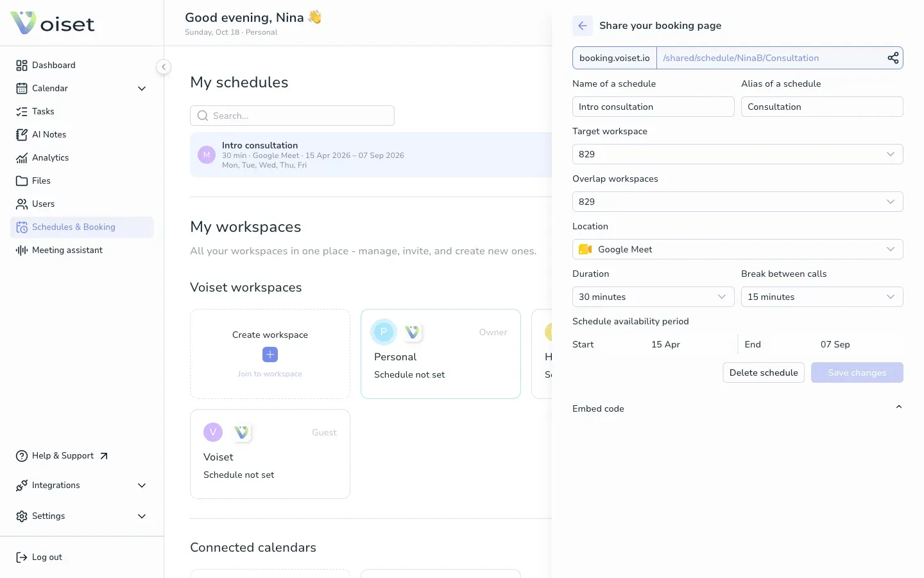Click the Schedules & Booking calendar-clock icon

coord(22,227)
